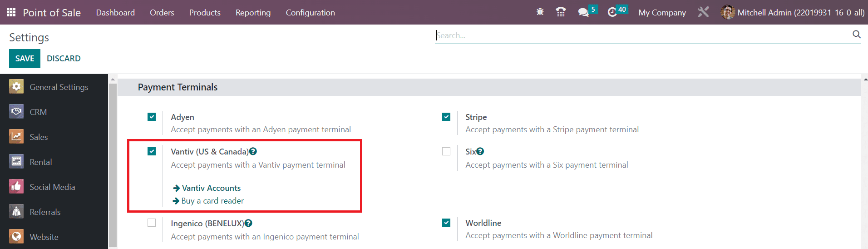Screen dimensions: 868x249
Task: Open the VoIP phone icon
Action: [x=561, y=12]
